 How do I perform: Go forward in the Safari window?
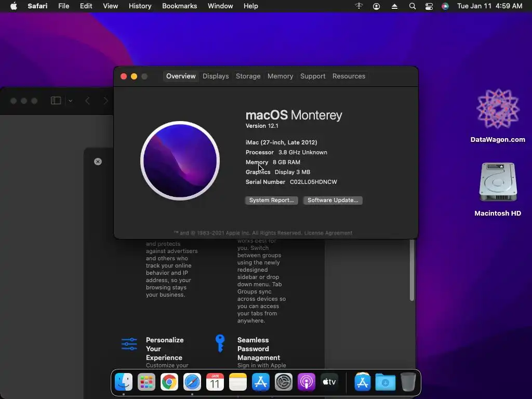[105, 101]
